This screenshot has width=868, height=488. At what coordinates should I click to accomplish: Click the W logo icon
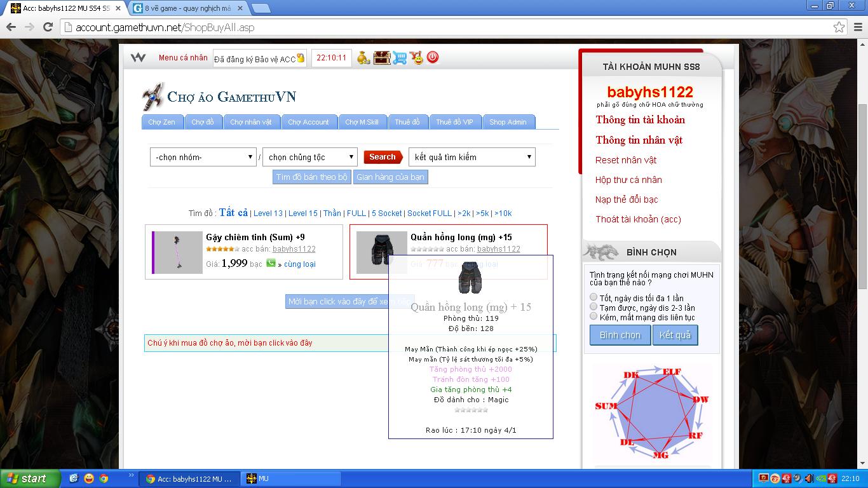[138, 57]
